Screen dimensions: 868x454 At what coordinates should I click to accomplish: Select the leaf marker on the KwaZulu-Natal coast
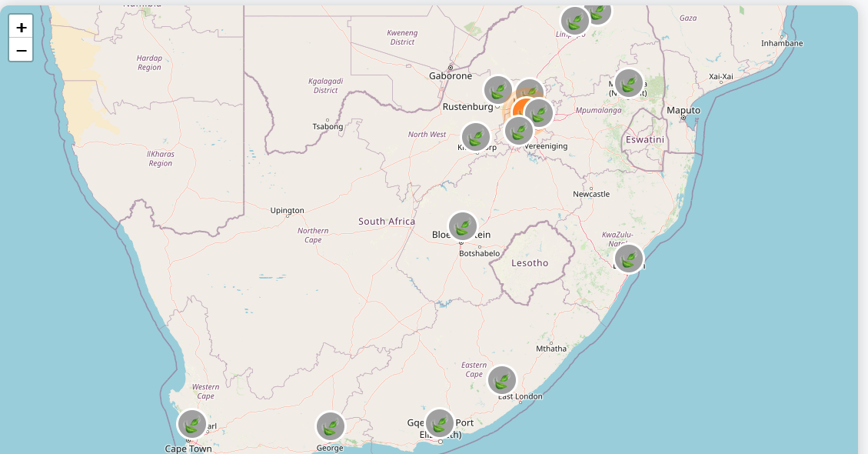click(x=629, y=259)
